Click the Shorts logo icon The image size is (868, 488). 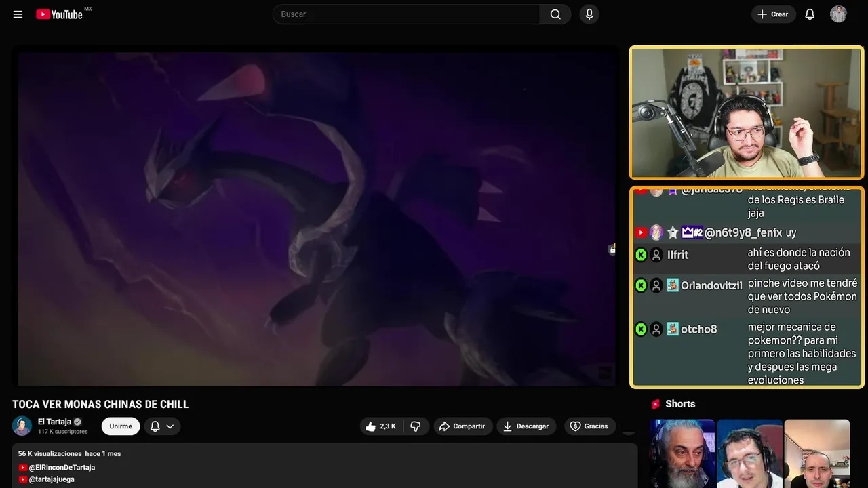point(656,404)
